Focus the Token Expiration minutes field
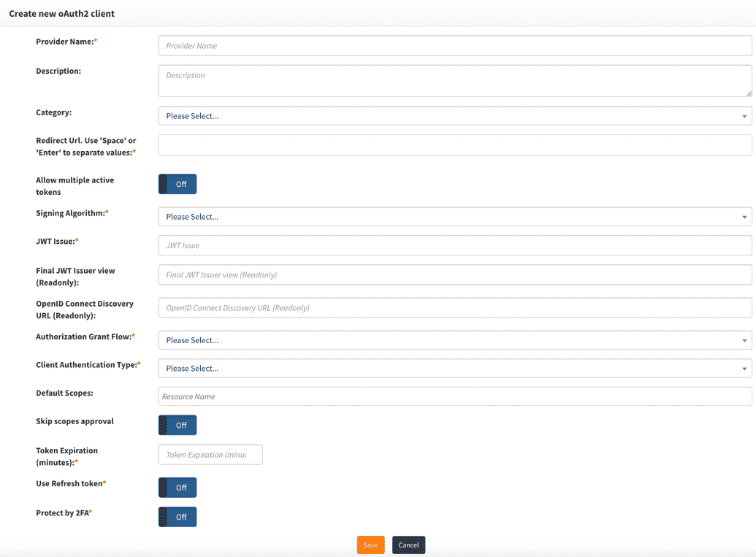756x557 pixels. tap(210, 454)
